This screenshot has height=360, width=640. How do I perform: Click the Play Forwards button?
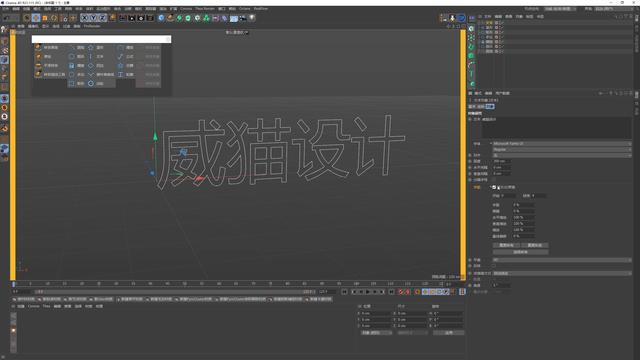click(368, 292)
